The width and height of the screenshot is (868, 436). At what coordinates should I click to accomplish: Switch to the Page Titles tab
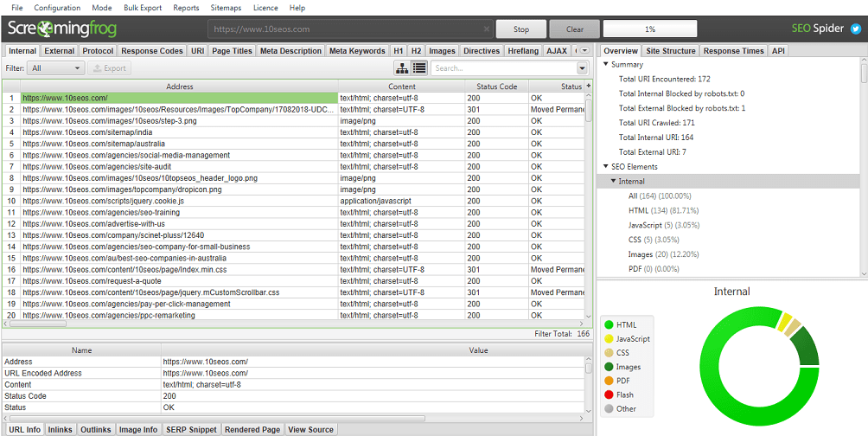point(232,51)
